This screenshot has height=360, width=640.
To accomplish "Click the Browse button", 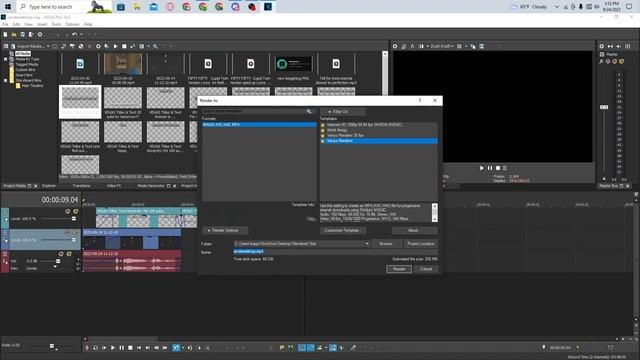I will click(387, 244).
